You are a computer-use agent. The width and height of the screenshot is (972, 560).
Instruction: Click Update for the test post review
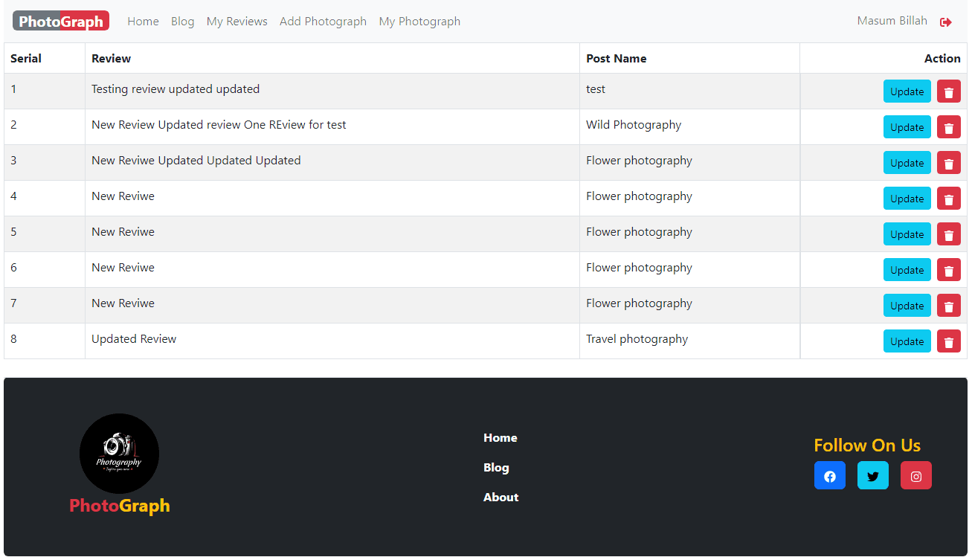click(x=907, y=91)
